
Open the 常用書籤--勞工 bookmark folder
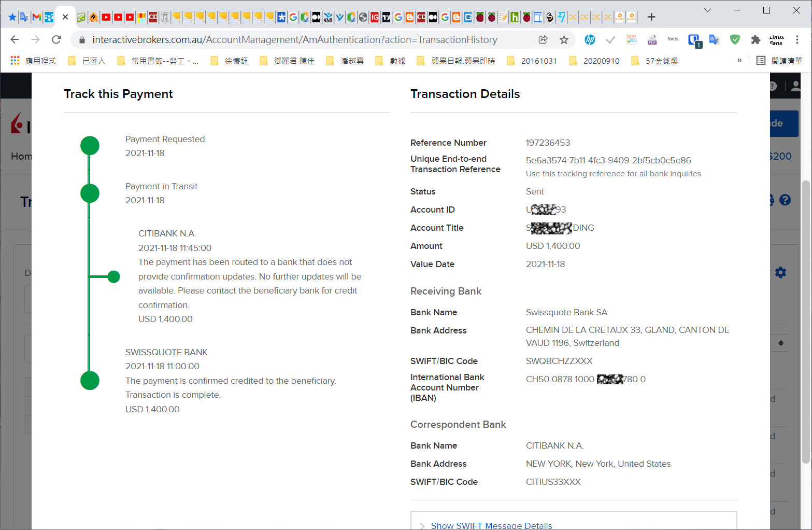point(158,61)
